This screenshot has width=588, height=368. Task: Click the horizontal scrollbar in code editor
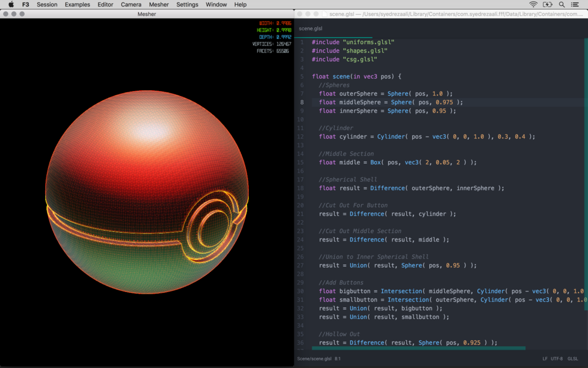(419, 348)
